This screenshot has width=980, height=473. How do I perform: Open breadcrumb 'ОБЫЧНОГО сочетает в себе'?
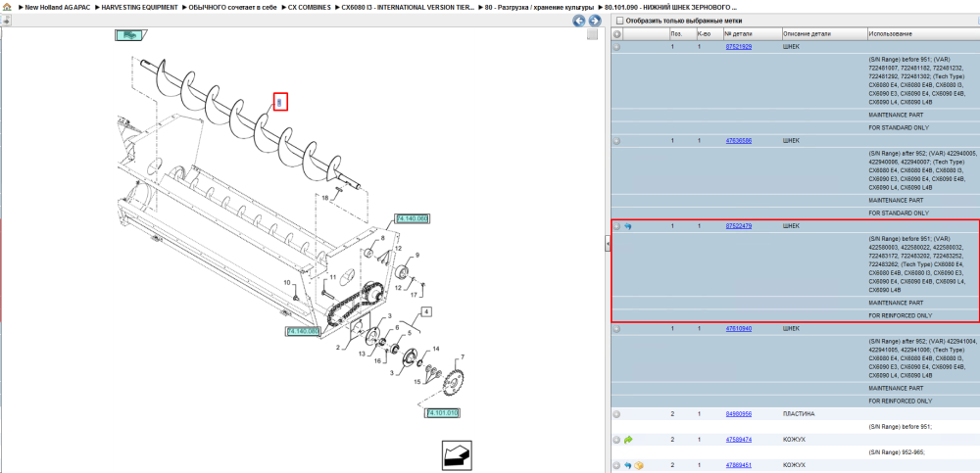coord(232,7)
